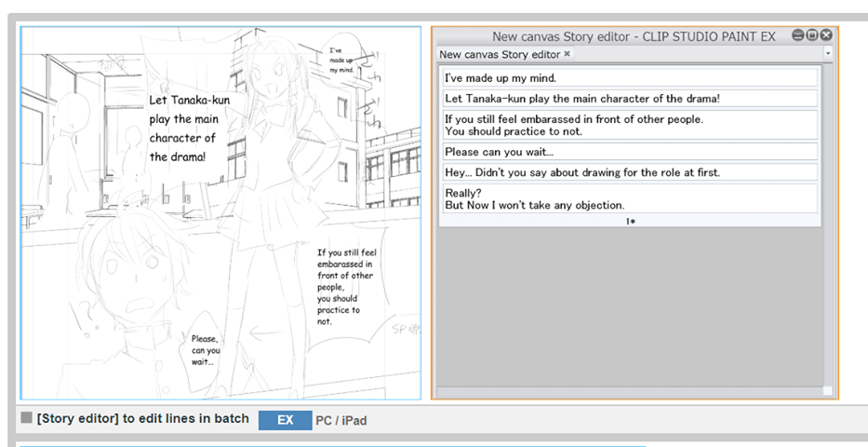Viewport: 868px width, 447px height.
Task: Minimize the Story editor window
Action: [797, 35]
